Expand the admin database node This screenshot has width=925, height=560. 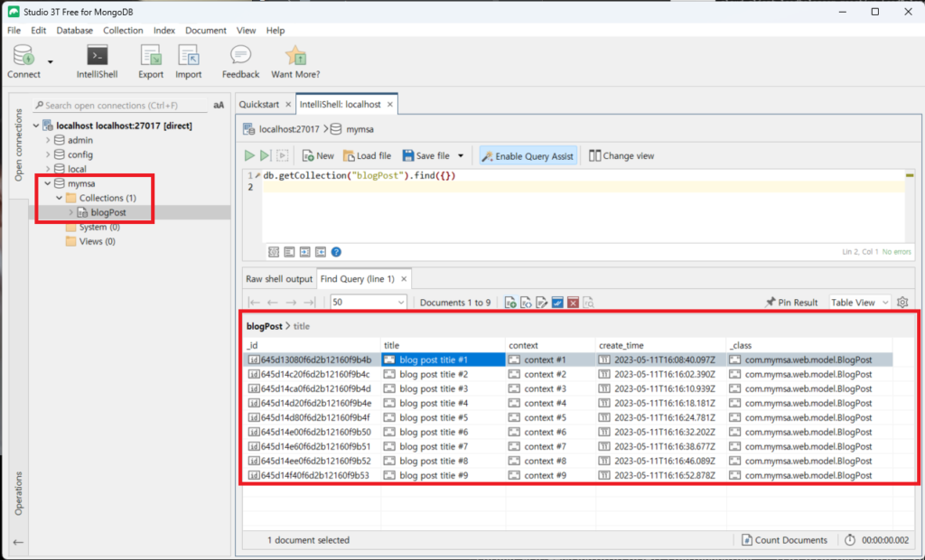[48, 140]
